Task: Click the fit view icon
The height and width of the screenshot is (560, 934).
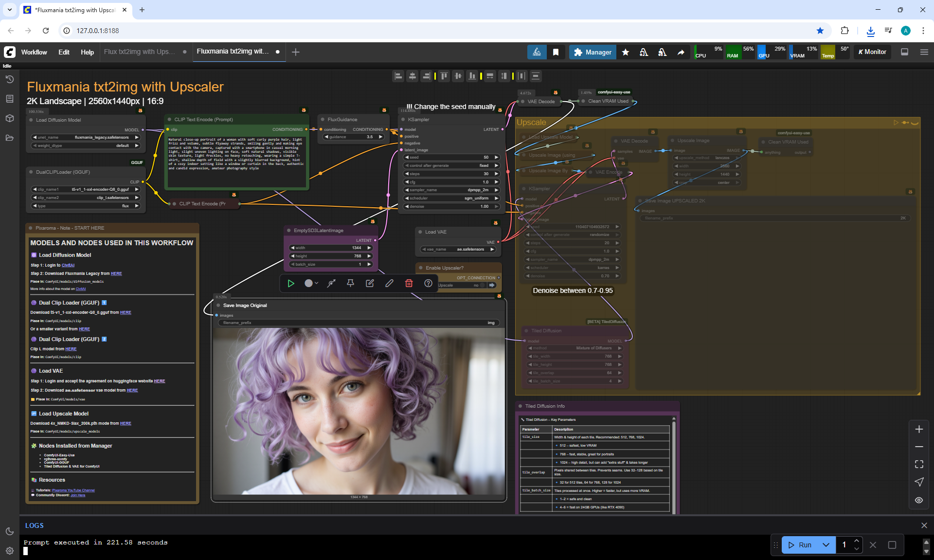Action: click(x=919, y=464)
